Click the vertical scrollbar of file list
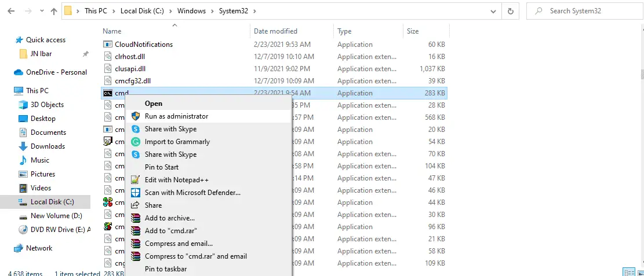Viewport: 644px width, 276px height. coord(641,74)
